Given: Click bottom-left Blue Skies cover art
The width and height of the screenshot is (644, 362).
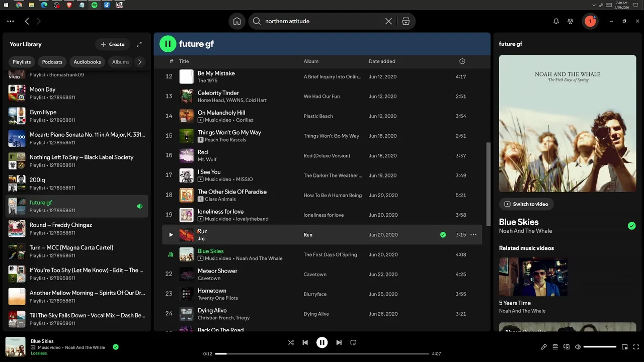Looking at the screenshot, I should pos(16,347).
